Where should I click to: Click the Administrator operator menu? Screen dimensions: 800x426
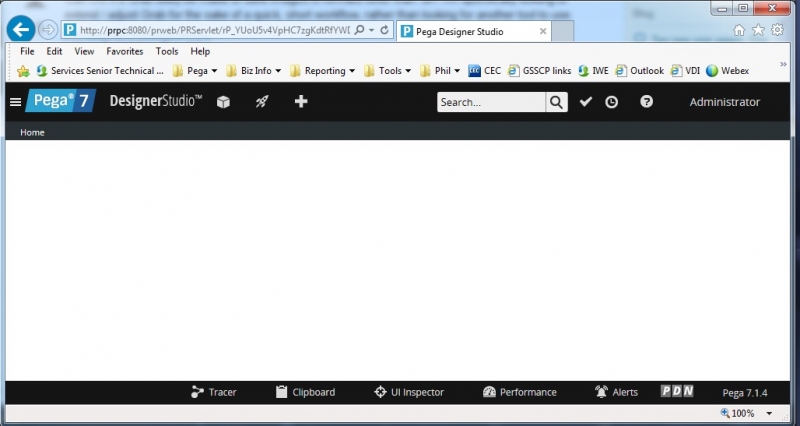tap(724, 102)
